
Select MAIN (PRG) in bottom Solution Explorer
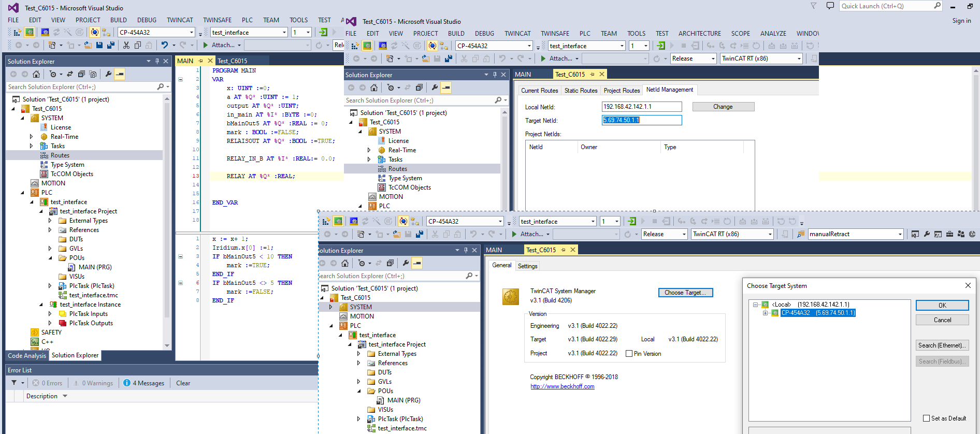point(403,400)
